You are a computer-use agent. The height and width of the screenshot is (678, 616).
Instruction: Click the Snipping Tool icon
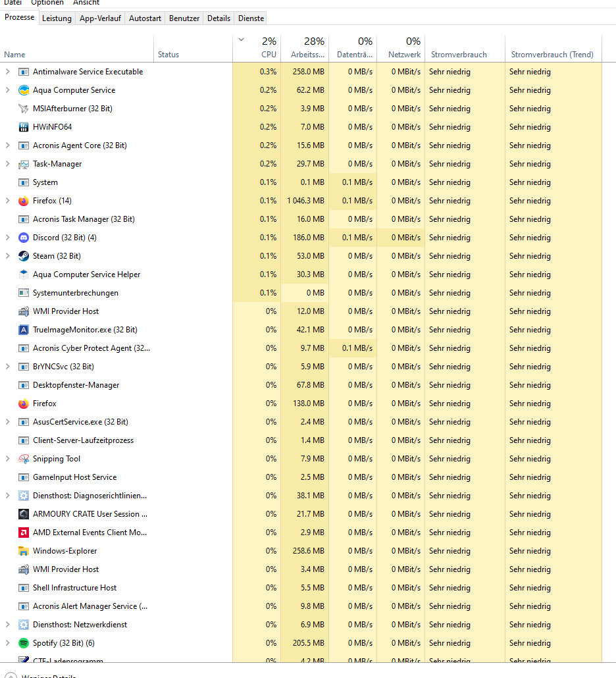(24, 459)
